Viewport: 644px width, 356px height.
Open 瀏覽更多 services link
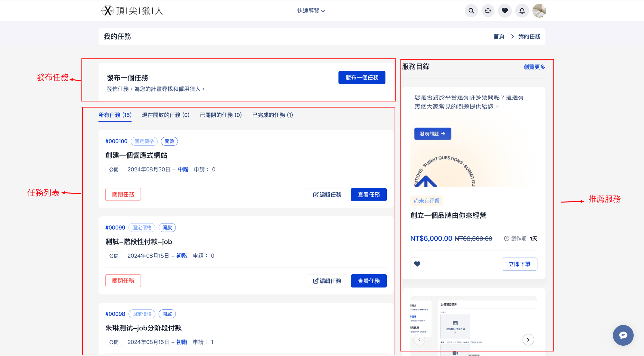[534, 67]
